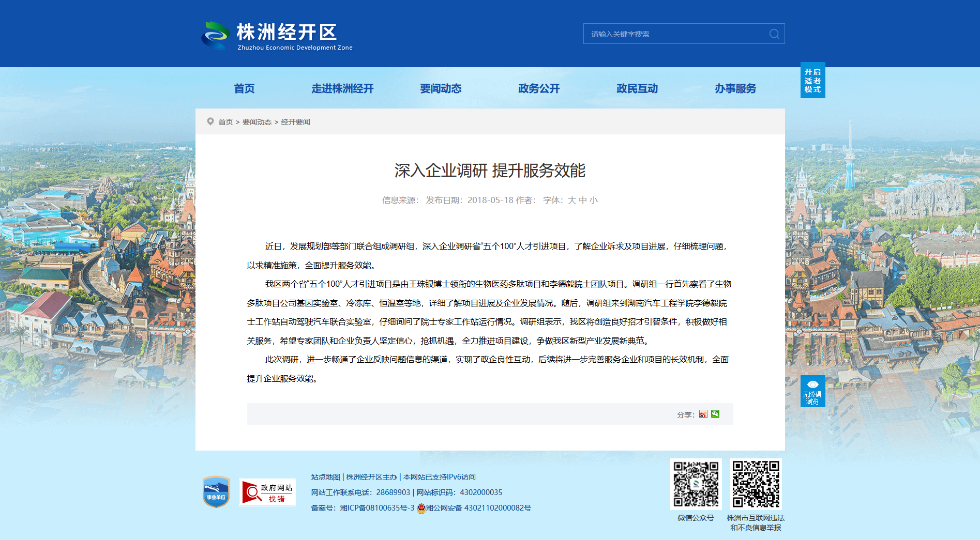Viewport: 980px width, 540px height.
Task: Click the 互联网违法和不良信息举报 QR code
Action: (756, 484)
